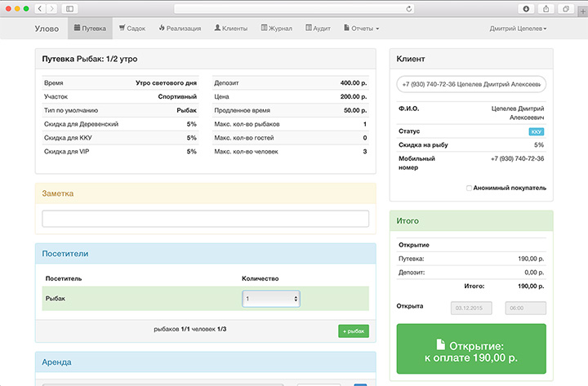Click the browser back arrow button
The width and height of the screenshot is (588, 386).
(40, 8)
